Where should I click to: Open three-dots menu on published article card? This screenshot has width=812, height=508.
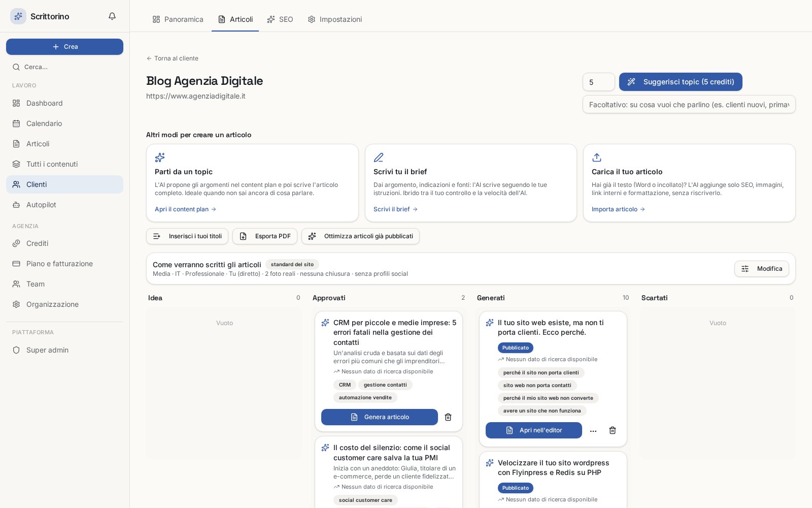coord(593,430)
